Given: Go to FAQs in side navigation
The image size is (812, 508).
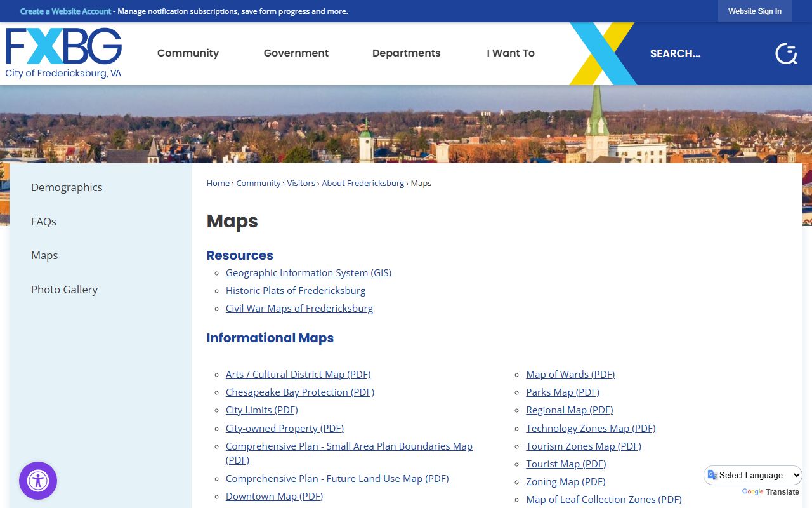Looking at the screenshot, I should point(44,222).
